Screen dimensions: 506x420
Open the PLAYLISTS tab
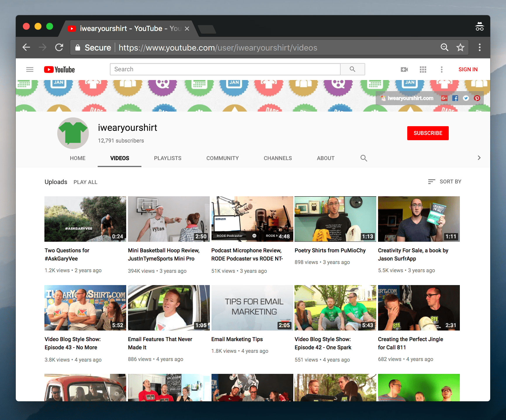[x=168, y=158]
